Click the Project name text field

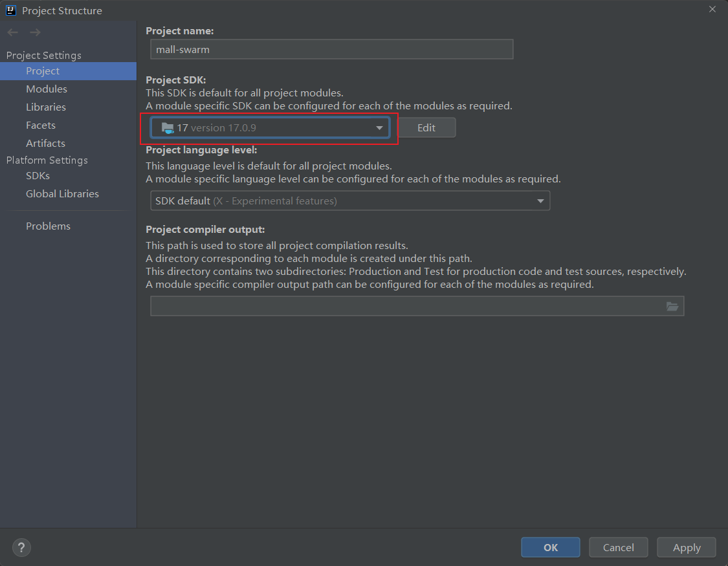[x=332, y=49]
